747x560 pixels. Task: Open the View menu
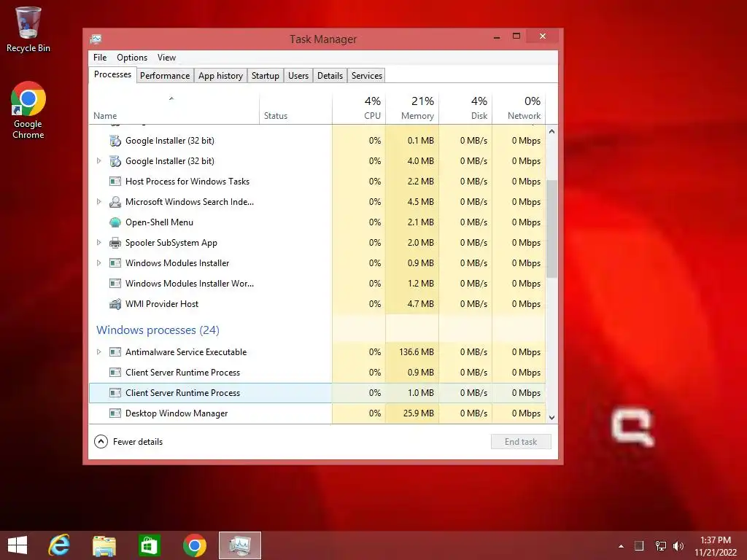point(167,58)
